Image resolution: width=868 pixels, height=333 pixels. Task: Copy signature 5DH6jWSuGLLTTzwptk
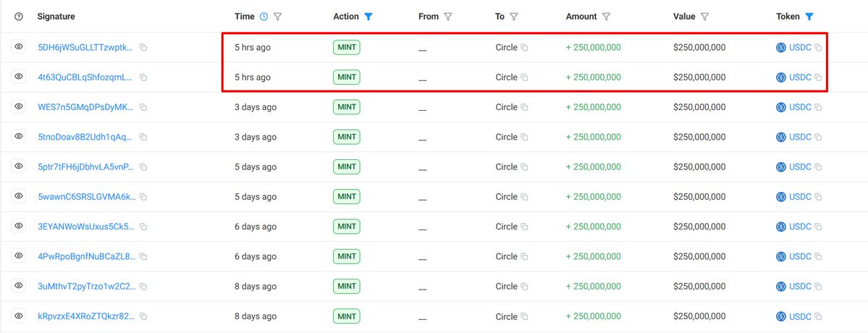click(x=143, y=48)
